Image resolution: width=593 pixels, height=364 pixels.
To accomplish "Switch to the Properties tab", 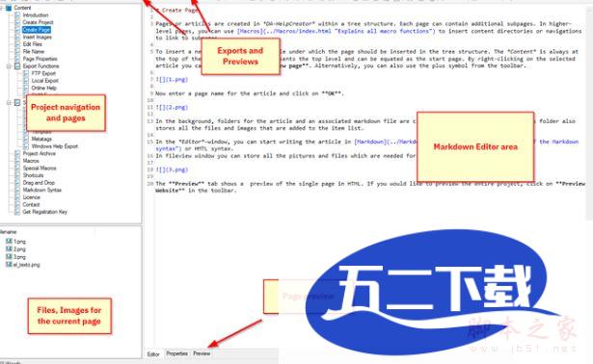I will click(177, 353).
